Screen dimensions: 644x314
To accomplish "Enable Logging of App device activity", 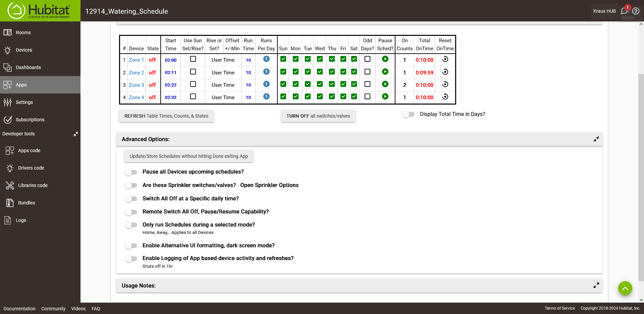I will [x=131, y=258].
